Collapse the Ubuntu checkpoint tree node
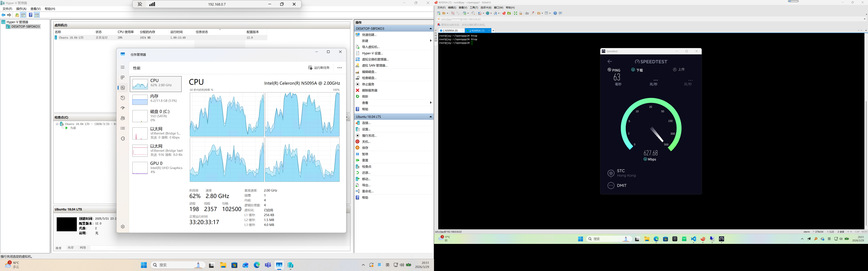Image resolution: width=868 pixels, height=271 pixels. pyautogui.click(x=57, y=124)
